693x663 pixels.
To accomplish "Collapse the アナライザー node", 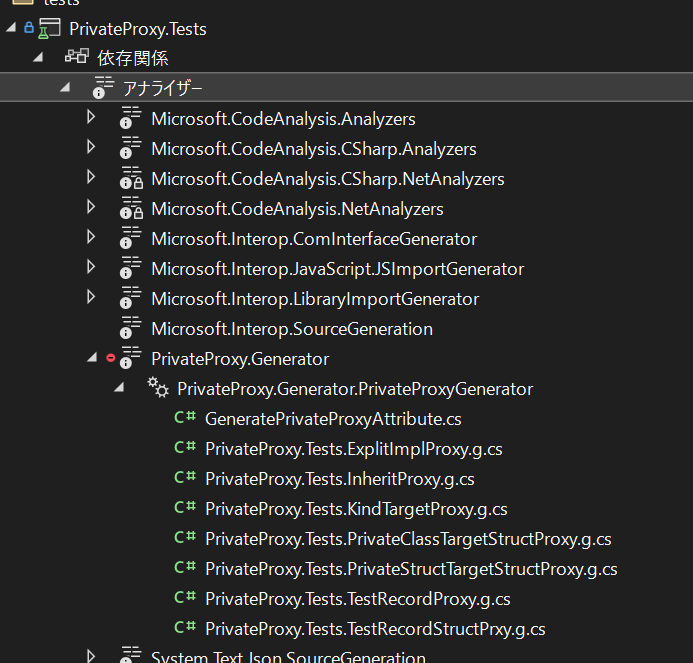I will (65, 87).
